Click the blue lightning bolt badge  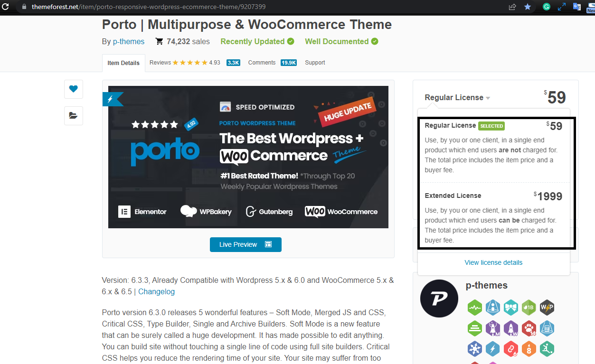(x=493, y=349)
